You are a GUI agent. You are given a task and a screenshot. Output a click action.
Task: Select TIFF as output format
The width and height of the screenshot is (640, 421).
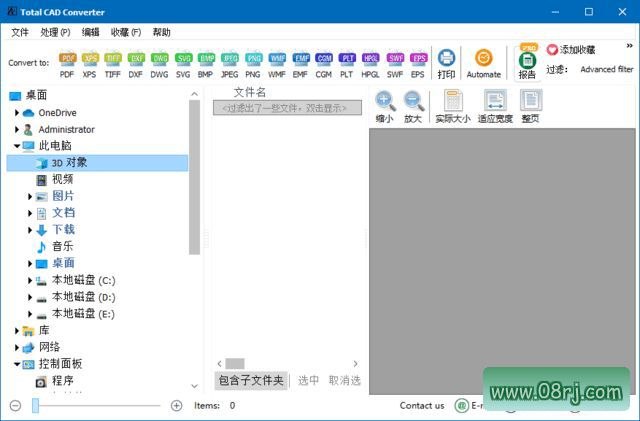click(113, 65)
